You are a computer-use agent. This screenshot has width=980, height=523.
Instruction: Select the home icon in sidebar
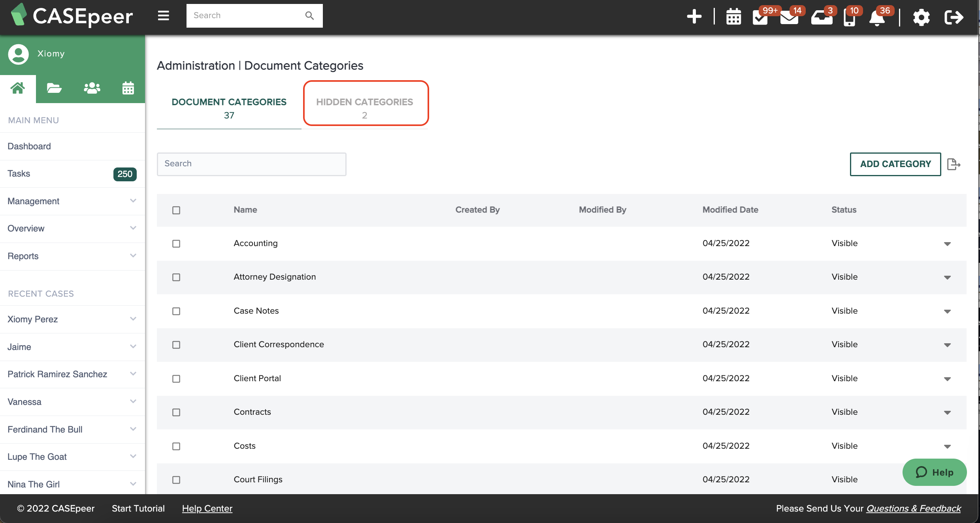point(18,88)
